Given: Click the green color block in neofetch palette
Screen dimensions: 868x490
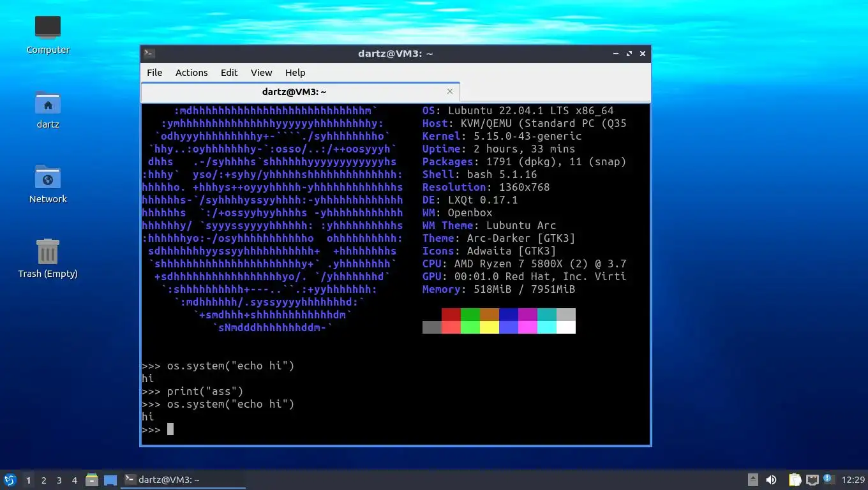Looking at the screenshot, I should click(x=470, y=315).
